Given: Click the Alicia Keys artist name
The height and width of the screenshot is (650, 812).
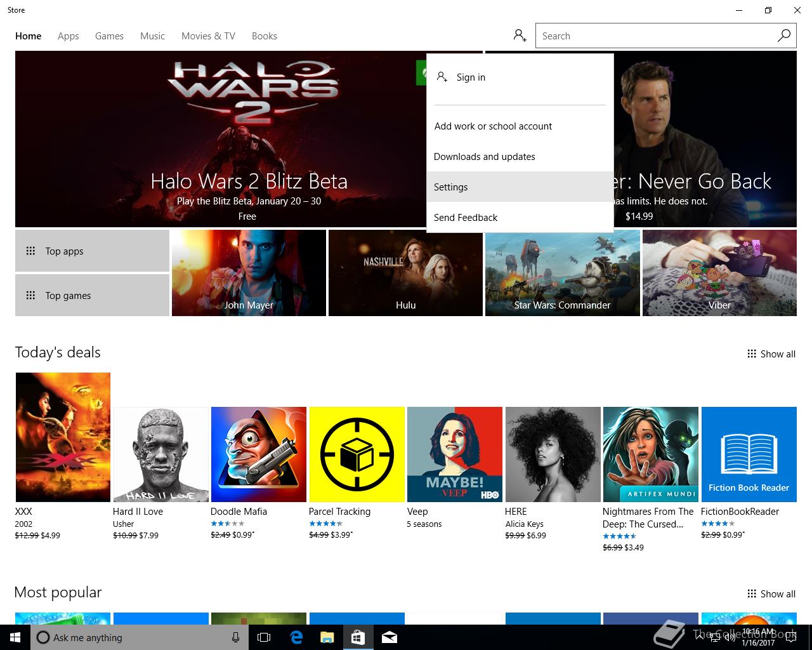Looking at the screenshot, I should pos(524,524).
